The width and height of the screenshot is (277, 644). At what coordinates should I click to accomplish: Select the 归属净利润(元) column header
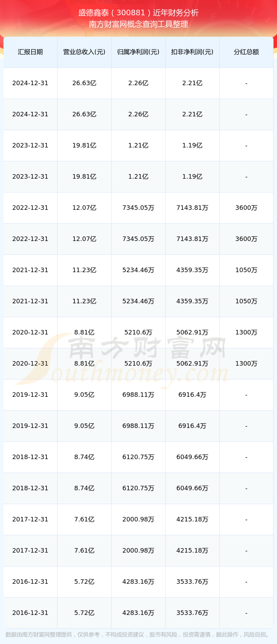138,52
